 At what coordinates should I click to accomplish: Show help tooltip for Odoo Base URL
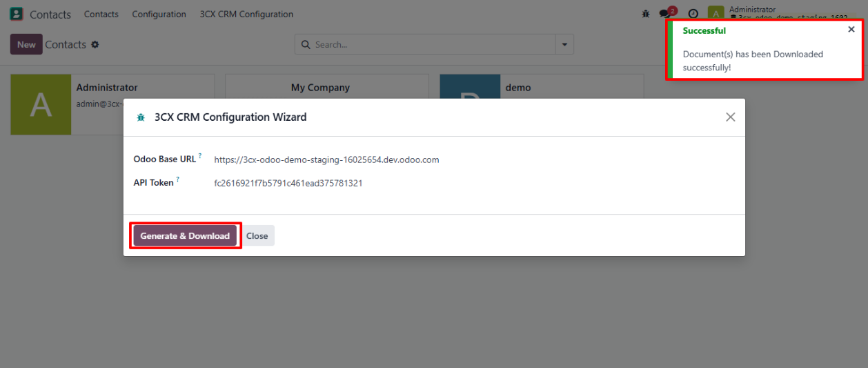point(200,157)
